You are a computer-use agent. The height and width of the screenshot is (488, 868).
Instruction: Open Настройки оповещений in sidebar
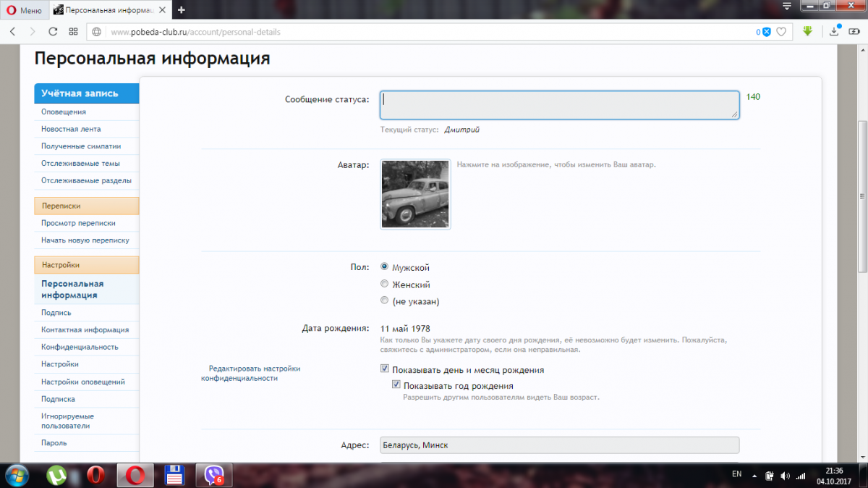83,382
